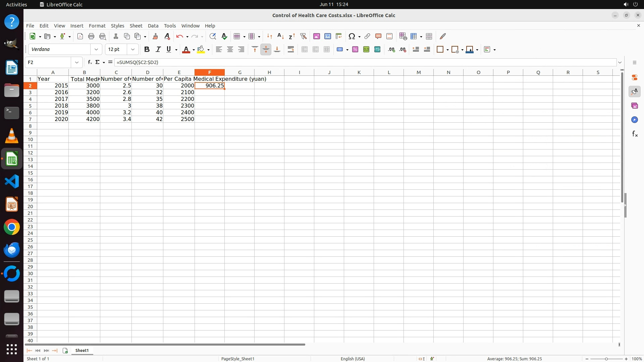Sort ascending with A-Z icon
The height and width of the screenshot is (362, 644).
click(x=281, y=37)
